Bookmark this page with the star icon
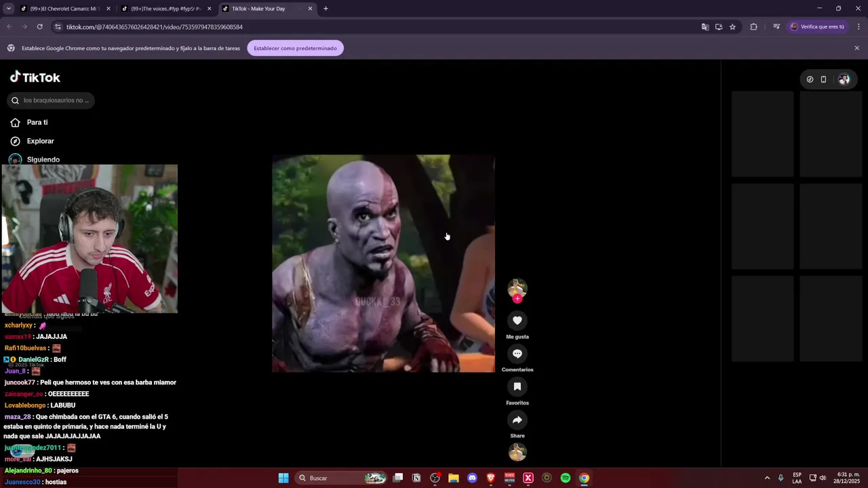 coord(732,27)
